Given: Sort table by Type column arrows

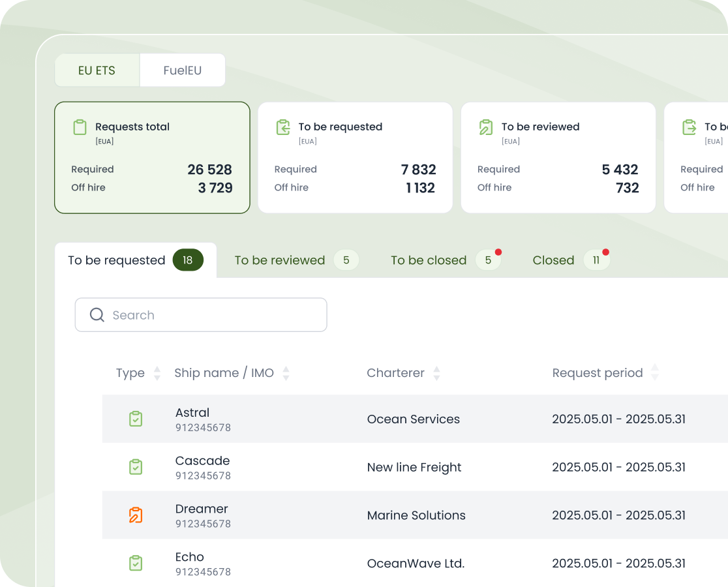Looking at the screenshot, I should click(157, 373).
